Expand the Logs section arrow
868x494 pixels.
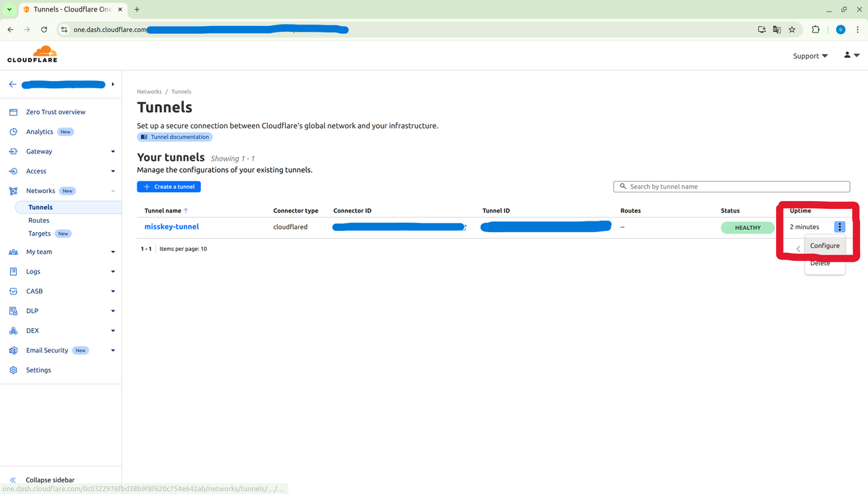[113, 272]
